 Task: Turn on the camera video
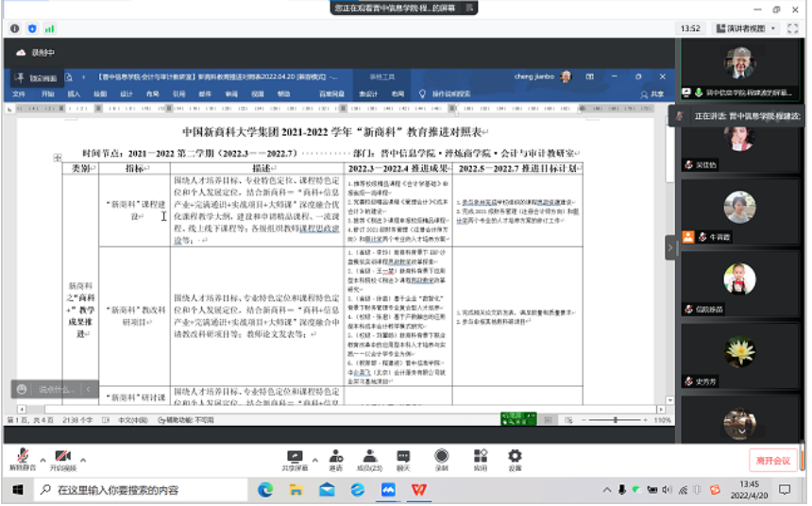coord(62,457)
